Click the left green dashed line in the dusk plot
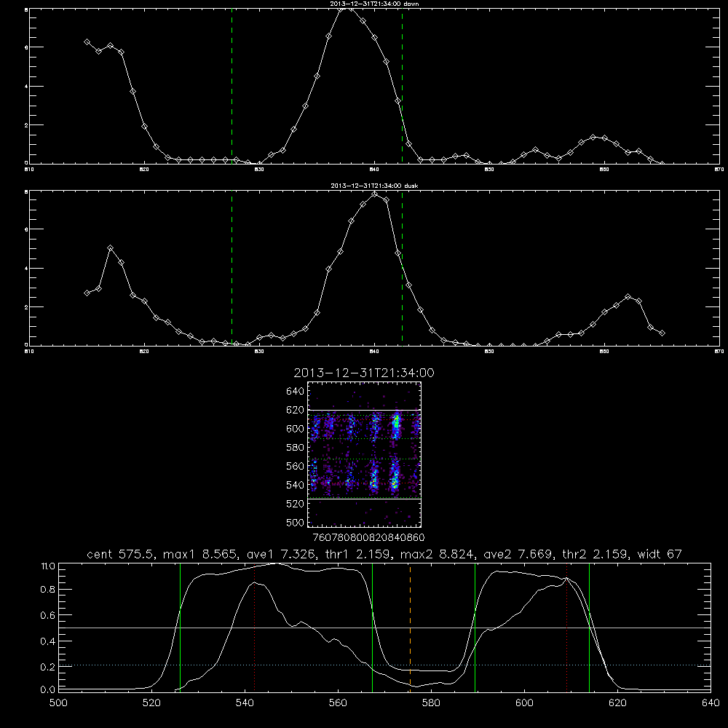The height and width of the screenshot is (728, 728). (232, 268)
